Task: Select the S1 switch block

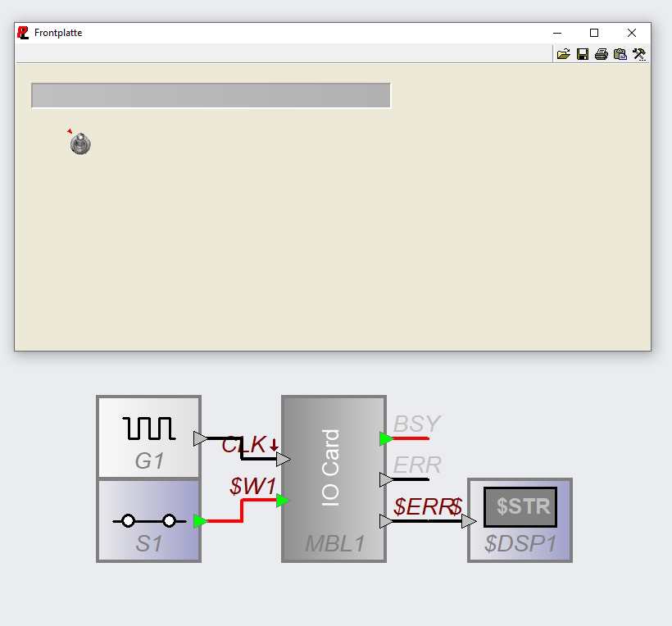Action: click(148, 520)
